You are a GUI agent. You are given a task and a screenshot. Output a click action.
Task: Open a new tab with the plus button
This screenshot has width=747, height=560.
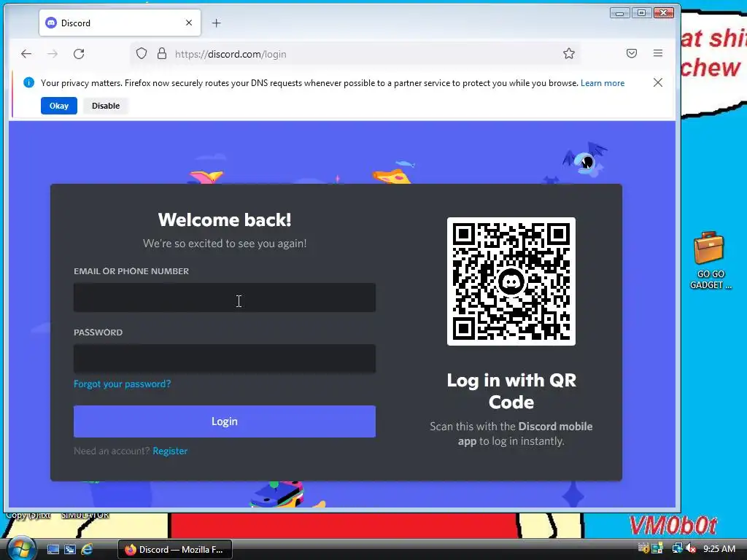(x=216, y=23)
